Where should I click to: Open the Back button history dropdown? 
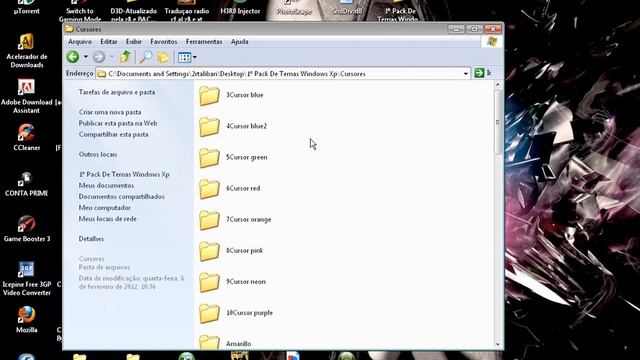coord(86,57)
